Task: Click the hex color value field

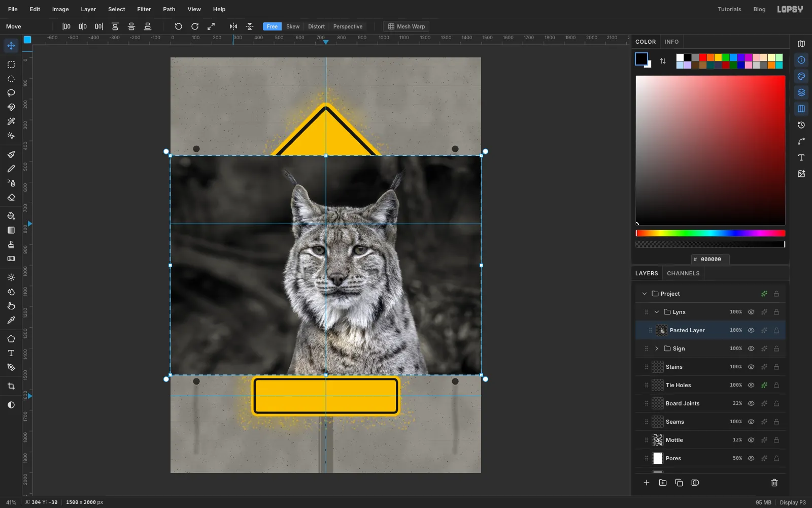Action: 710,259
